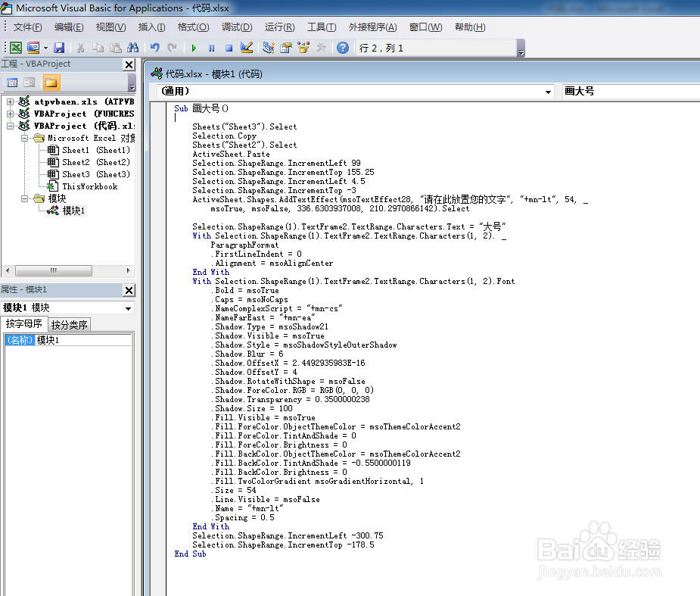The image size is (700, 596).
Task: Click the Break pause button
Action: (x=212, y=48)
